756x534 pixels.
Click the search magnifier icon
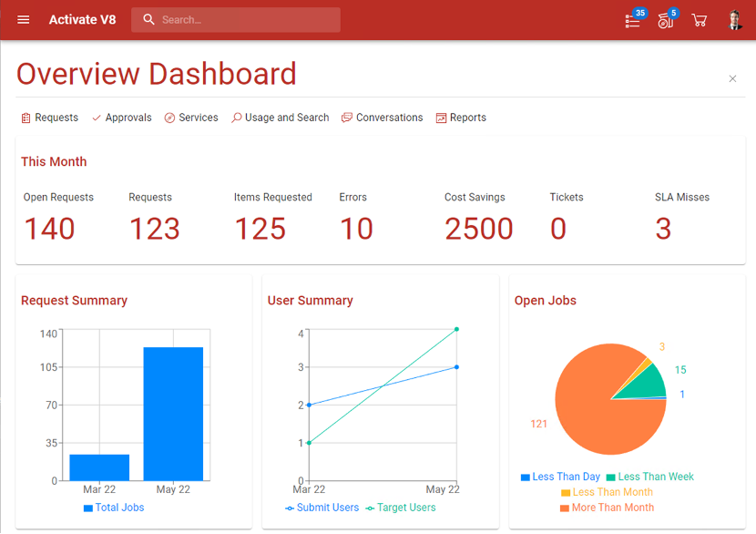click(148, 19)
